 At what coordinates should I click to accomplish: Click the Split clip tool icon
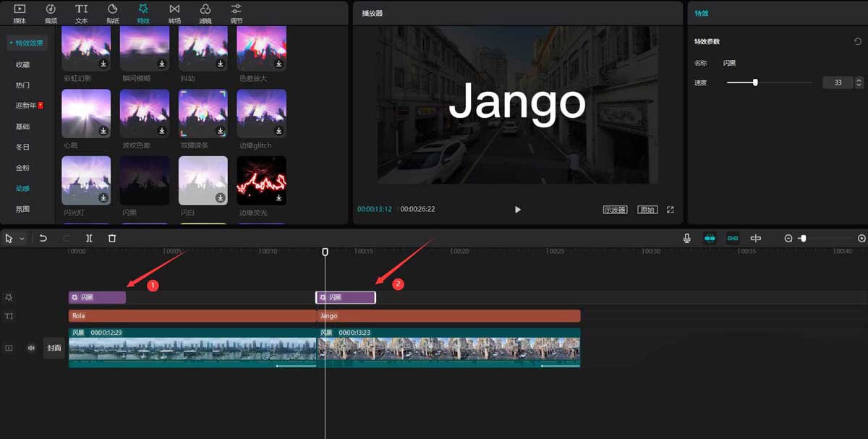pyautogui.click(x=89, y=238)
